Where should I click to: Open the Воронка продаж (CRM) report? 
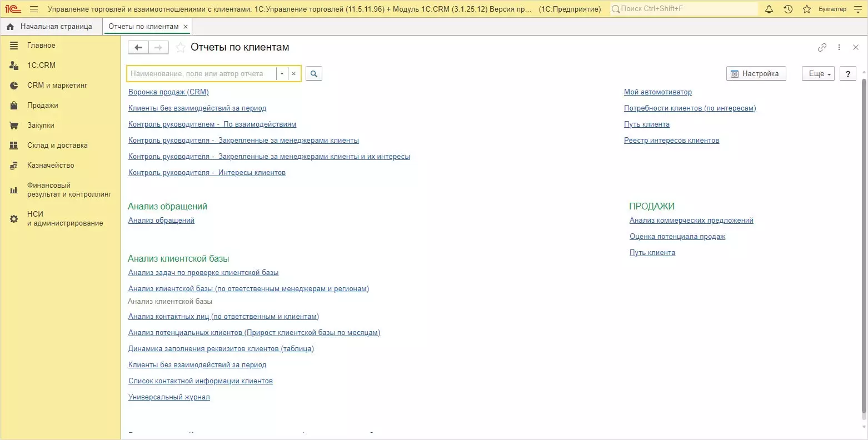[168, 92]
